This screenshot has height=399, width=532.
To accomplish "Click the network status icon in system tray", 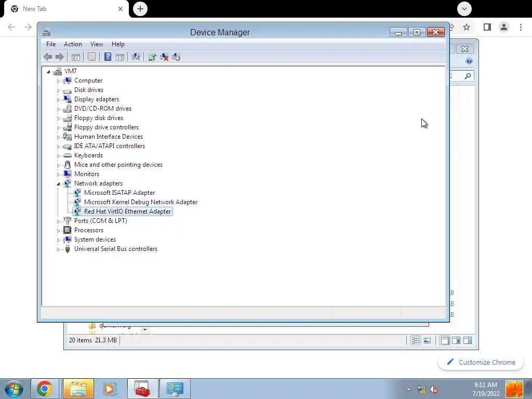I will click(x=421, y=390).
